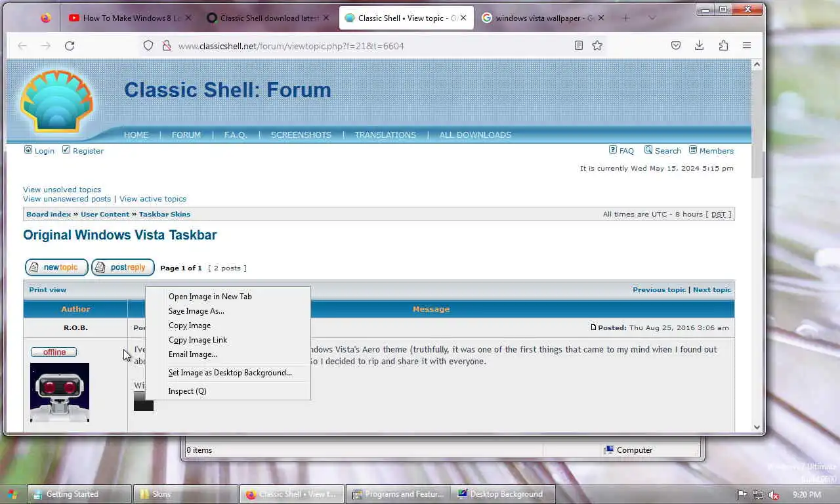Screen dimensions: 840x504
Task: Open the Firefox hamburger application menu
Action: click(747, 46)
